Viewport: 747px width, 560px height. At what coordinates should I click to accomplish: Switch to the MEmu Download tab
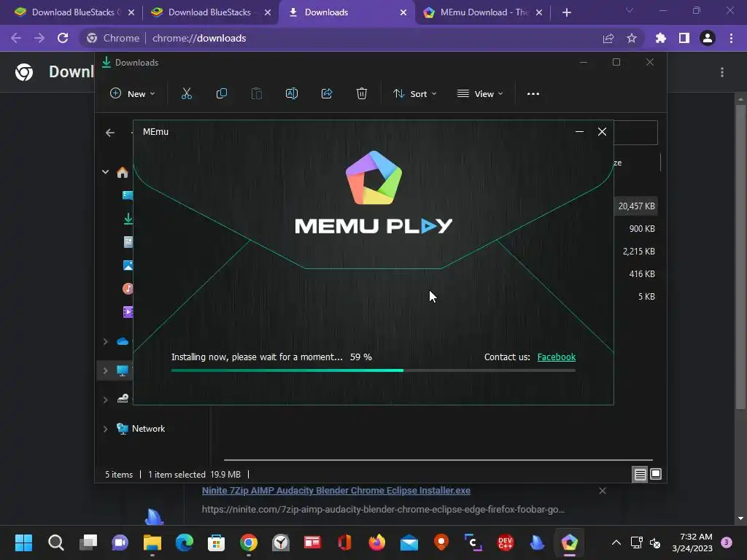pyautogui.click(x=483, y=12)
